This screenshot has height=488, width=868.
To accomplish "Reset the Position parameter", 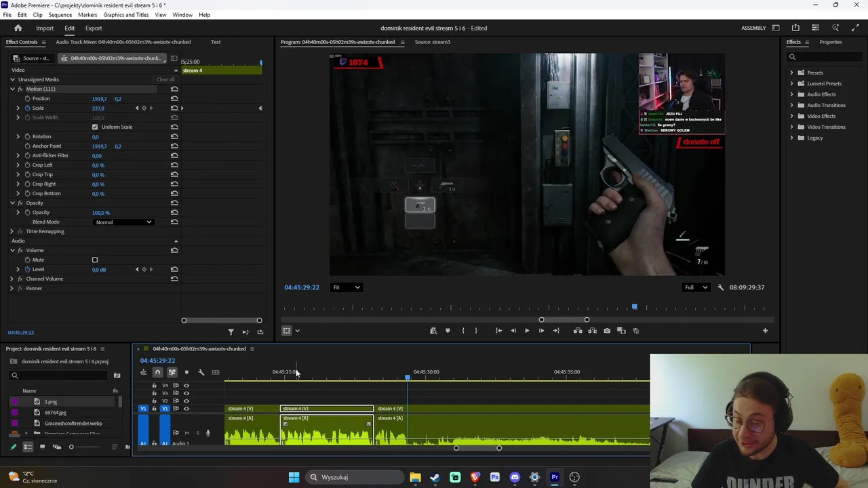I will [x=174, y=99].
